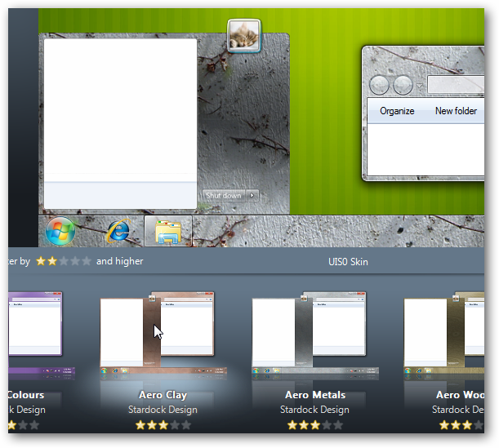Open Internet Explorer from the preview taskbar
Image resolution: width=499 pixels, height=448 pixels.
tap(119, 231)
